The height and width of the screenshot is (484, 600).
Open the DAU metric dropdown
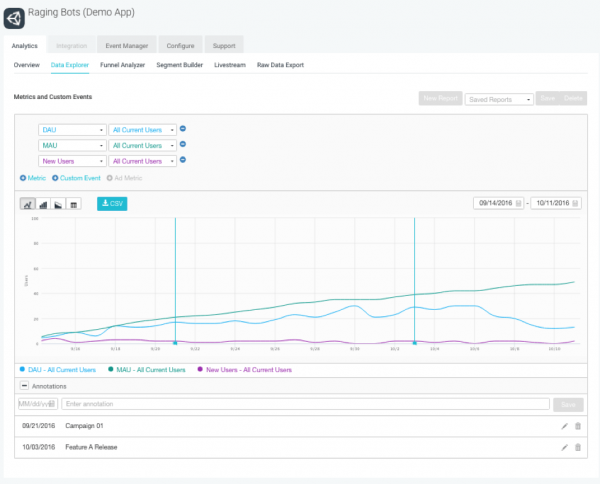pos(72,130)
